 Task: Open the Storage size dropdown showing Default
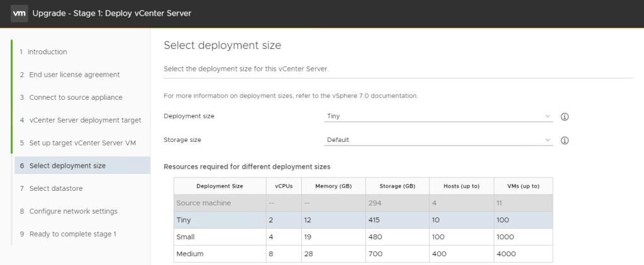pyautogui.click(x=438, y=140)
